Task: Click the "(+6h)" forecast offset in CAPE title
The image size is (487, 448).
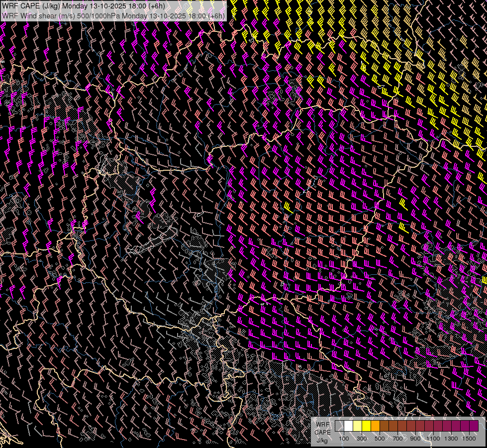Action: pyautogui.click(x=156, y=6)
